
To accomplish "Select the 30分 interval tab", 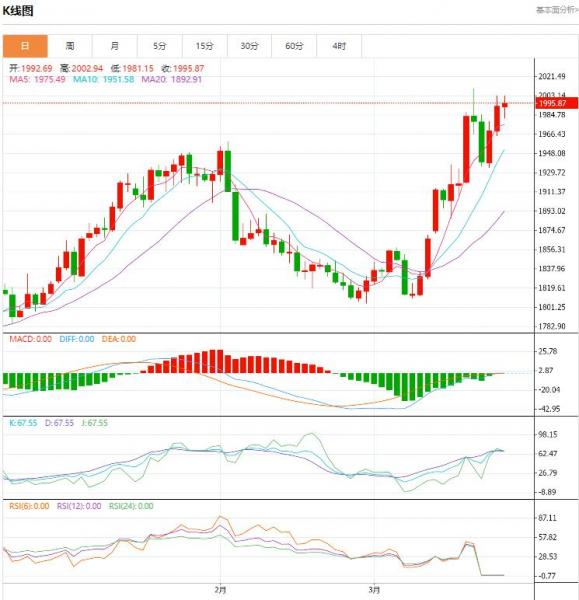I will 249,46.
